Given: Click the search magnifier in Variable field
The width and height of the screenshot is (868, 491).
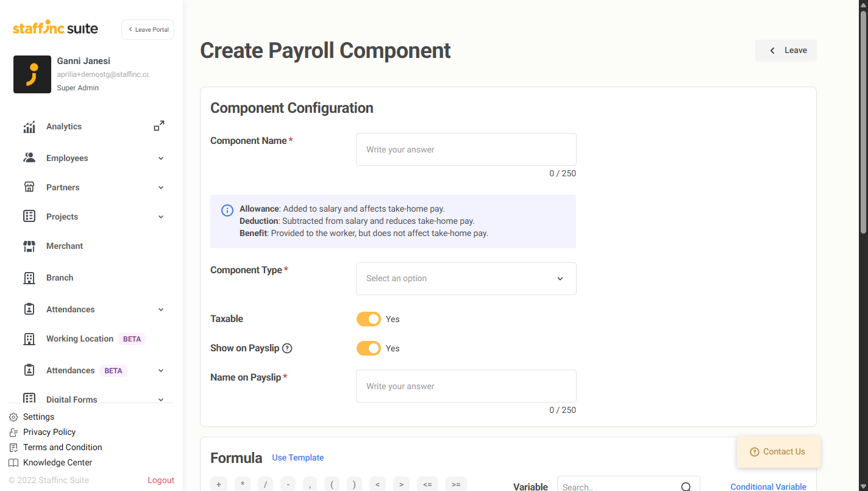Looking at the screenshot, I should coord(686,487).
